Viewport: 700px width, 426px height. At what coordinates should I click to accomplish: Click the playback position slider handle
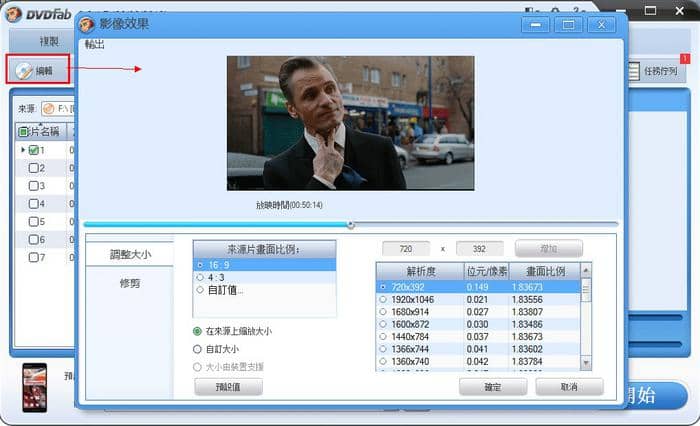click(x=351, y=224)
